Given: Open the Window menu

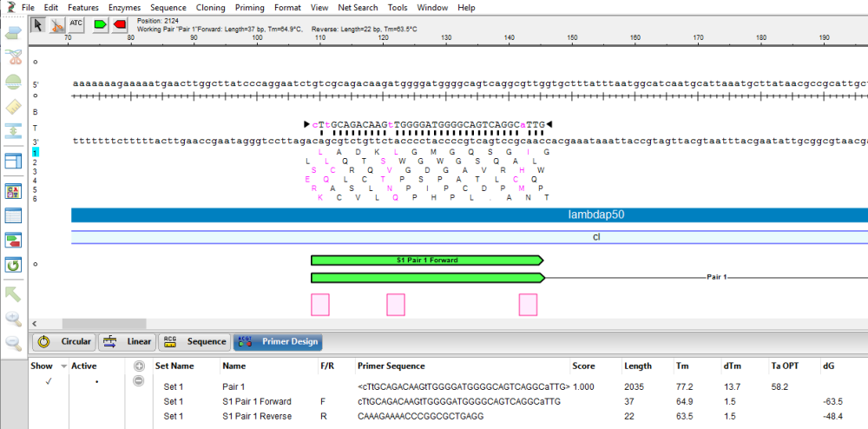Looking at the screenshot, I should (433, 8).
